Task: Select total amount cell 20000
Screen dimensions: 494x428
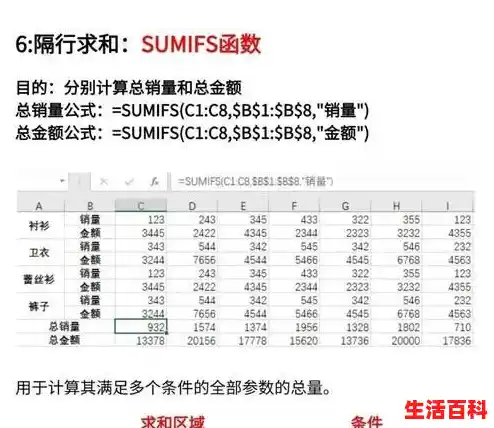Action: pyautogui.click(x=396, y=340)
